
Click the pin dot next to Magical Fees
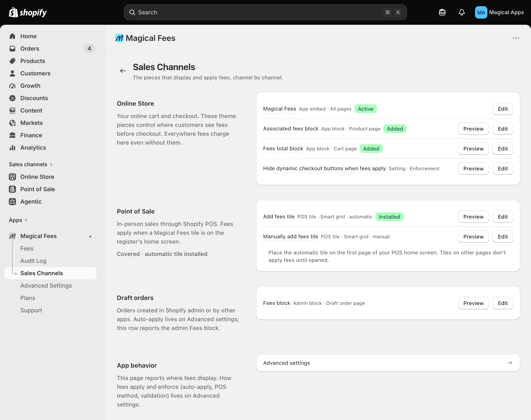(90, 236)
